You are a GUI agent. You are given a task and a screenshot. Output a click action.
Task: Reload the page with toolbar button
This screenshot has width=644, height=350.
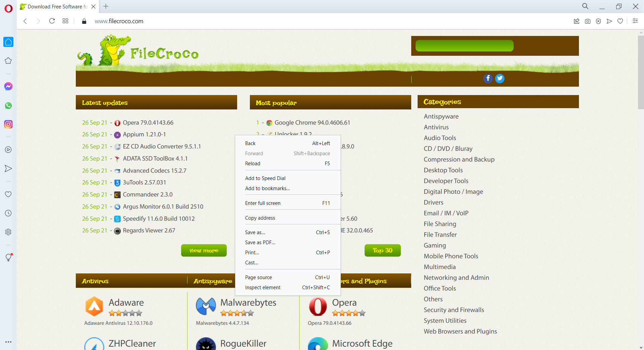pyautogui.click(x=52, y=21)
